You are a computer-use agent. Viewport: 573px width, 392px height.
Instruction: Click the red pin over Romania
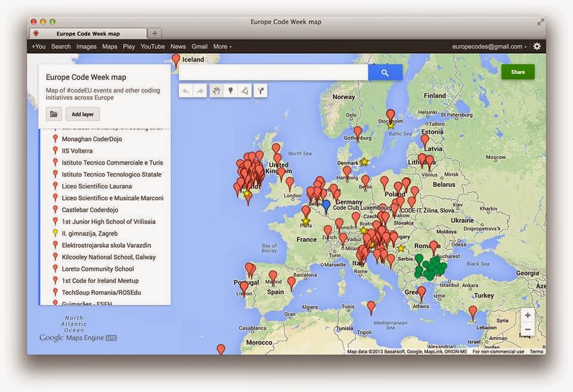pos(434,248)
